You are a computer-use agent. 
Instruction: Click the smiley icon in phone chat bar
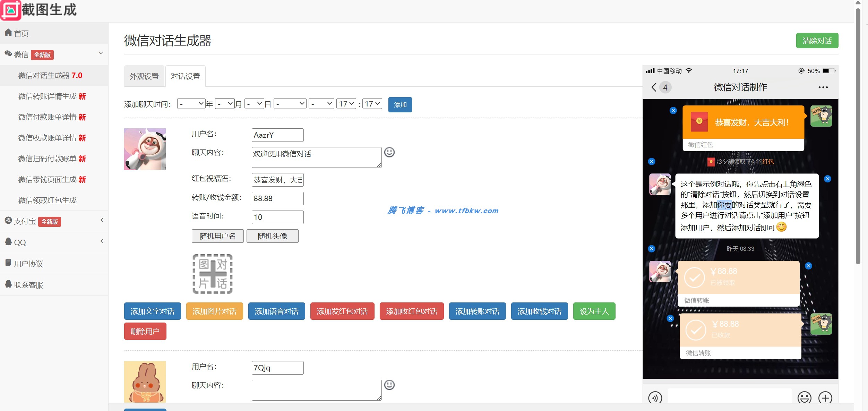[x=804, y=397]
